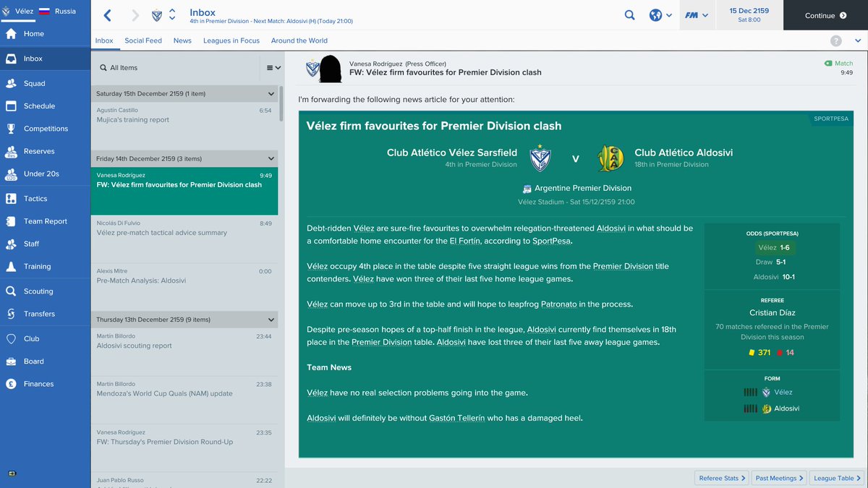Screen dimensions: 868x488
Task: Open the Team Report icon
Action: click(x=11, y=221)
